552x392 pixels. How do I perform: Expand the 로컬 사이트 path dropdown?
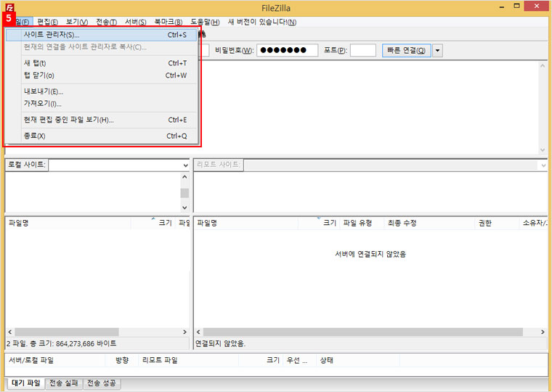click(x=186, y=166)
